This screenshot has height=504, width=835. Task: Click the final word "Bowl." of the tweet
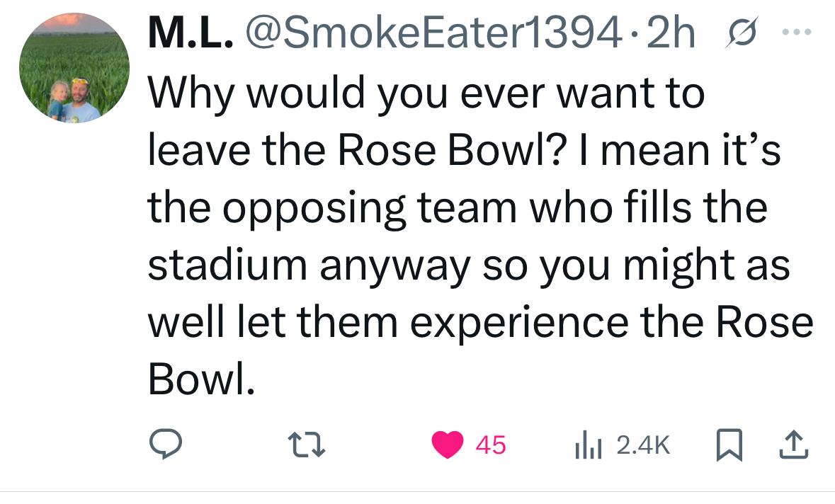200,379
